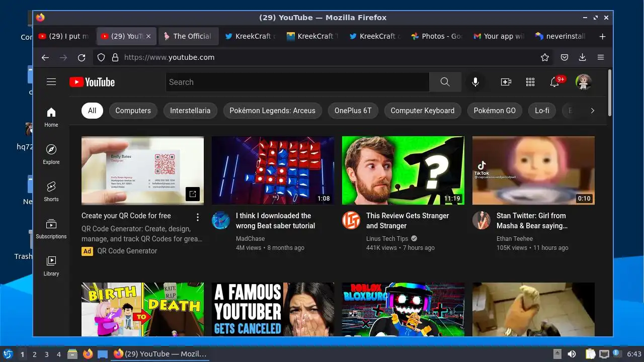Click the YouTube search input field
Viewport: 644px width, 362px height.
tap(297, 82)
